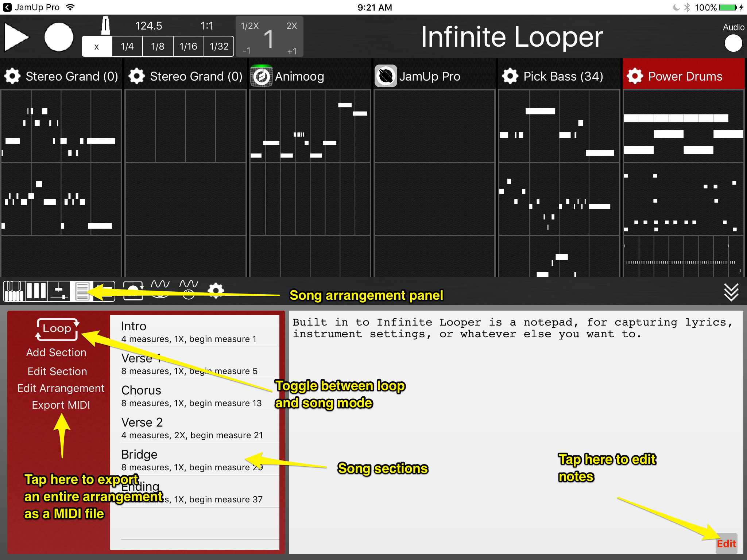Tap the 1:1 position display
The image size is (747, 560).
click(207, 26)
